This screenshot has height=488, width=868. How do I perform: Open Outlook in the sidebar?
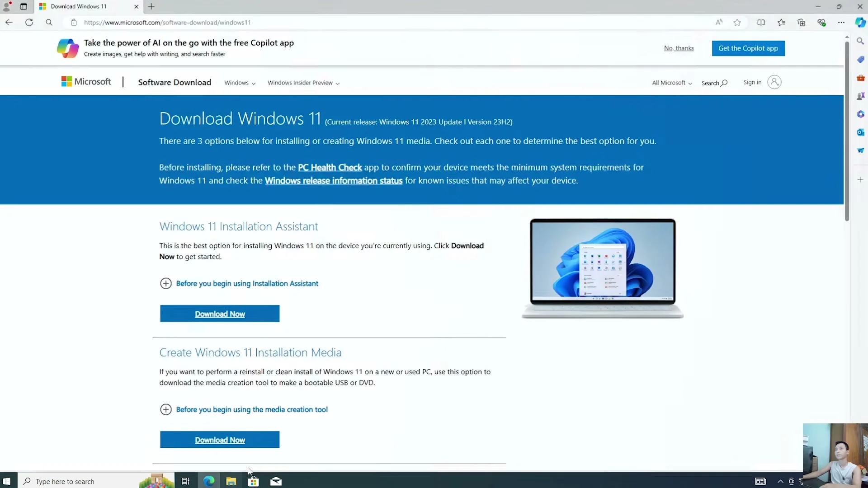pos(860,132)
